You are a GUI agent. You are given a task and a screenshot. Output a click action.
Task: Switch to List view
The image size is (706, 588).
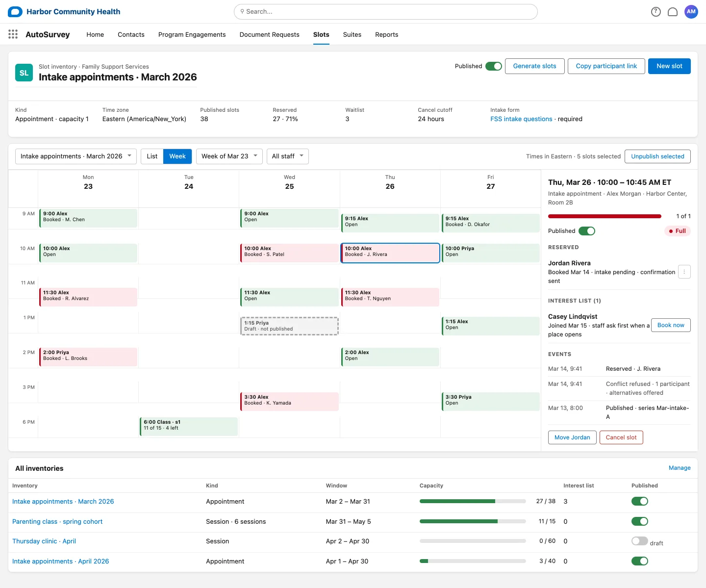coord(152,156)
